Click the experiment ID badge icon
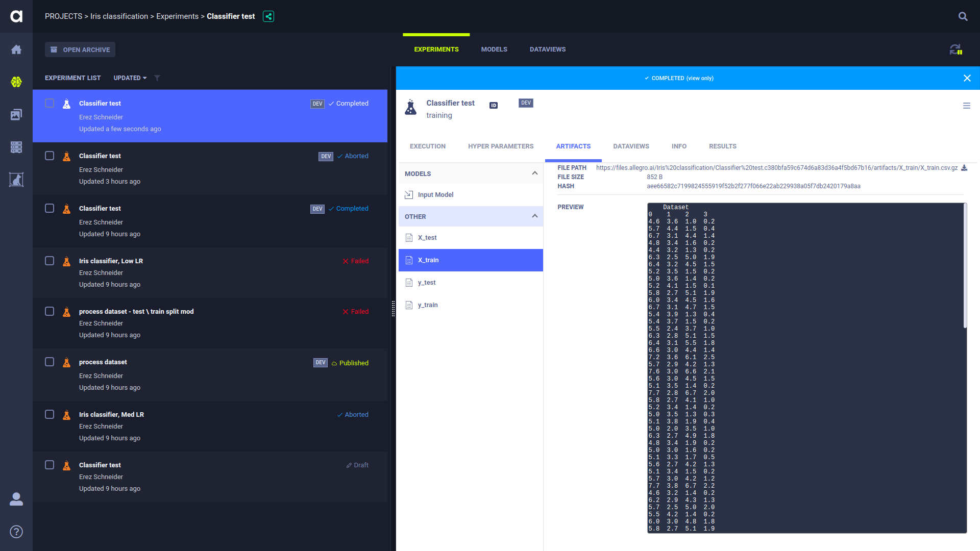The width and height of the screenshot is (980, 551). pos(494,106)
